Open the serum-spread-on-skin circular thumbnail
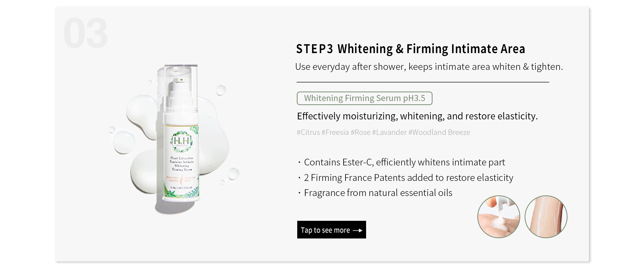This screenshot has height=271, width=644. pos(546,217)
